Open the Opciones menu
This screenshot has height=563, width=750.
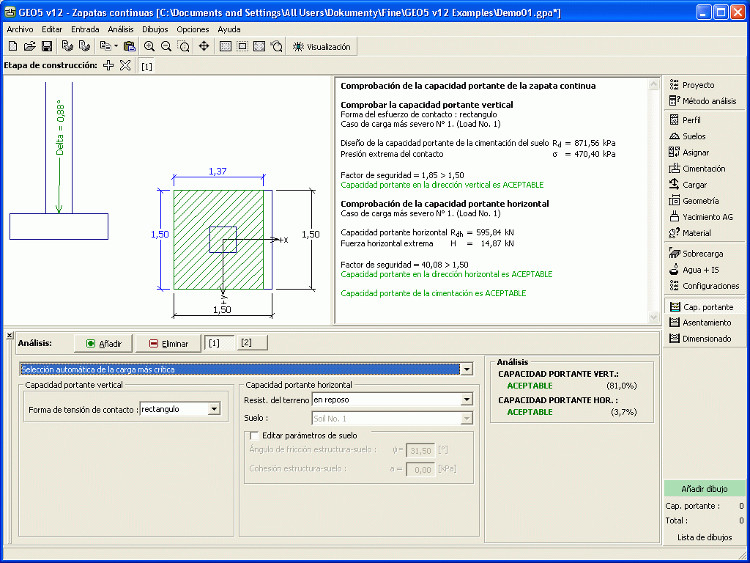(193, 29)
